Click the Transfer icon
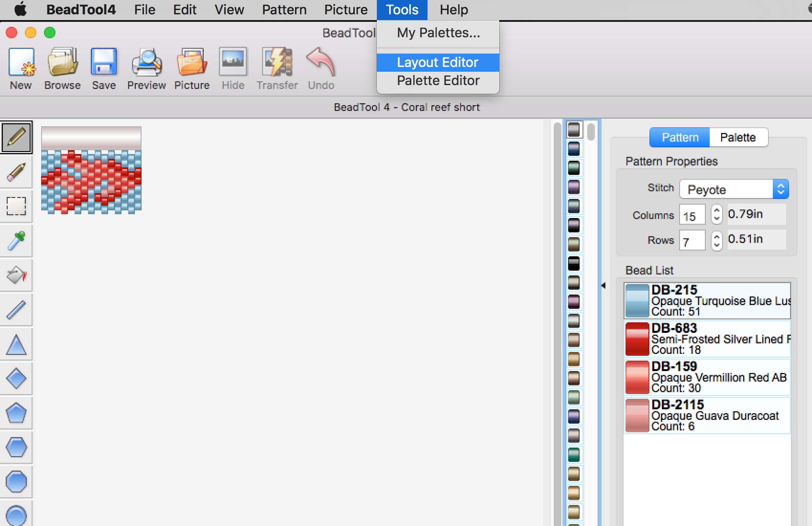The width and height of the screenshot is (812, 526). click(277, 62)
